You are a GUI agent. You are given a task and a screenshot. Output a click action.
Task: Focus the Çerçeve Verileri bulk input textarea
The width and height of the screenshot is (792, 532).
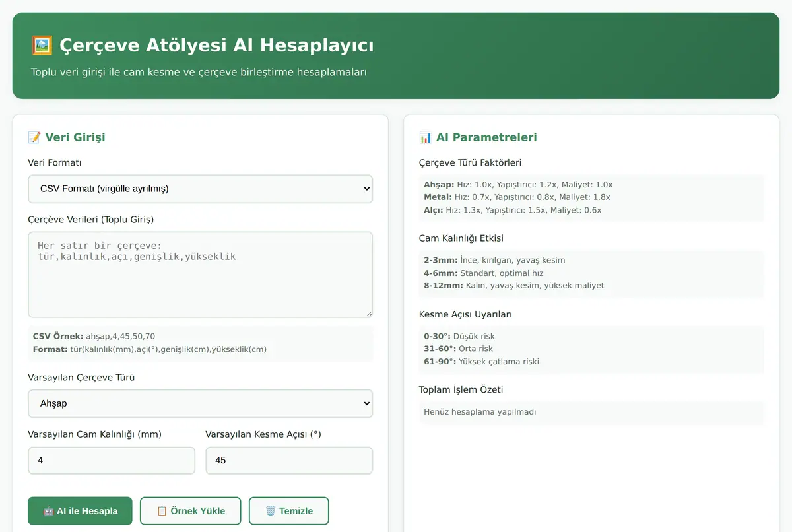click(x=201, y=275)
